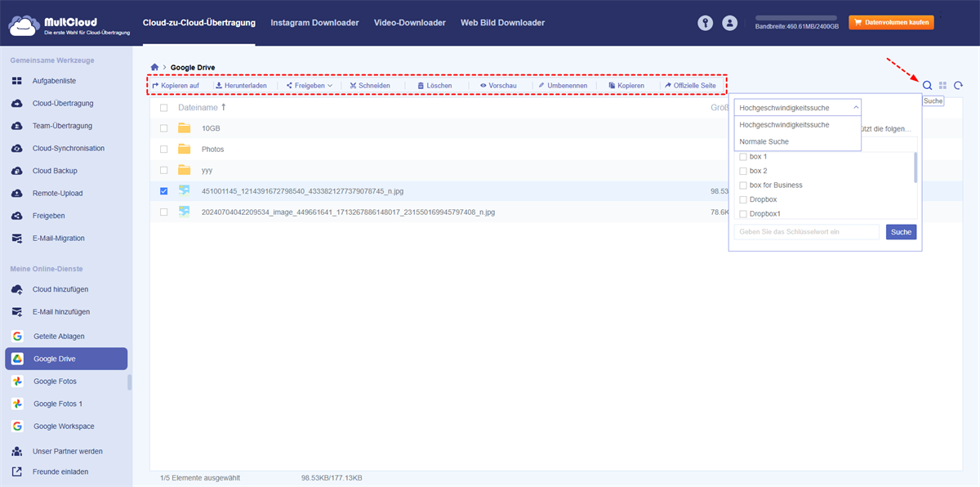Open the Hochgeschwindigkeitssuche search type dropdown
Image resolution: width=980 pixels, height=487 pixels.
[798, 107]
